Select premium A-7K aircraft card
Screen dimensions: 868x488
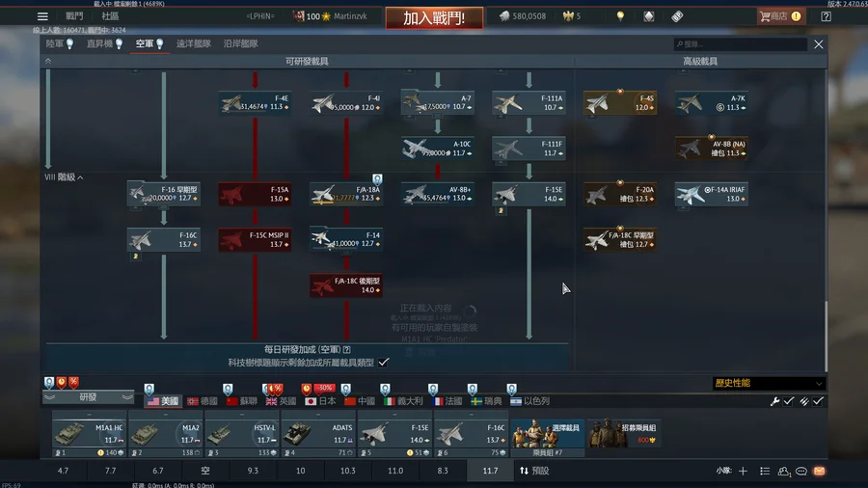[x=712, y=103]
